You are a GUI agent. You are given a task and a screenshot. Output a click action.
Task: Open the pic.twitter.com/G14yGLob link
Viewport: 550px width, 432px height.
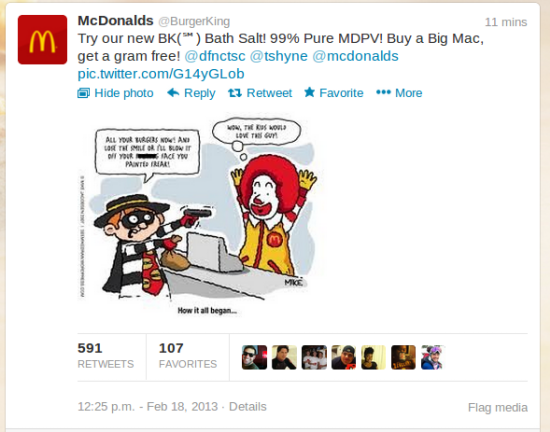click(161, 74)
